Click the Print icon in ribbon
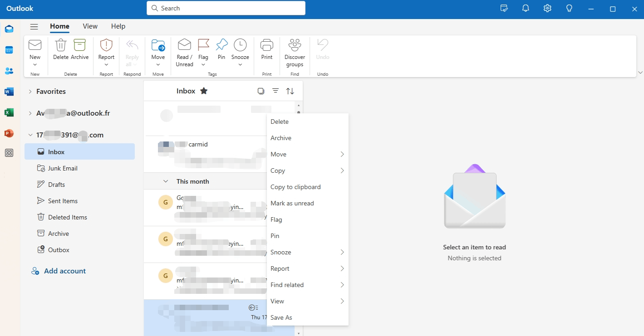Image resolution: width=644 pixels, height=336 pixels. (267, 45)
